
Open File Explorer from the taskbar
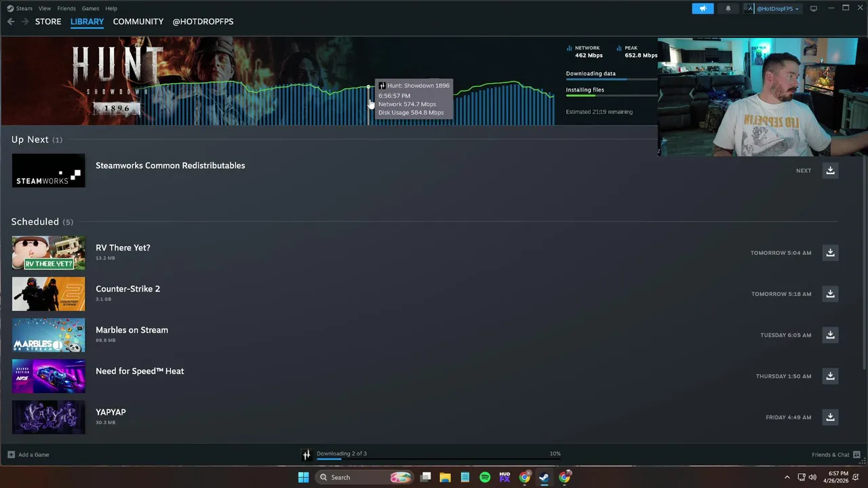point(445,477)
